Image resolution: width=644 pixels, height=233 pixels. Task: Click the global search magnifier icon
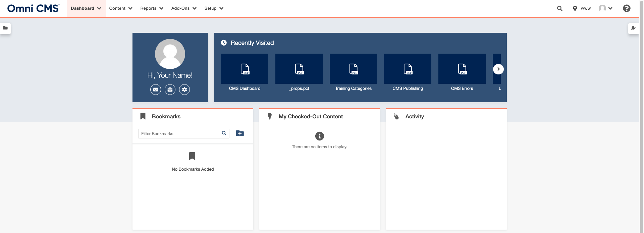(x=559, y=8)
